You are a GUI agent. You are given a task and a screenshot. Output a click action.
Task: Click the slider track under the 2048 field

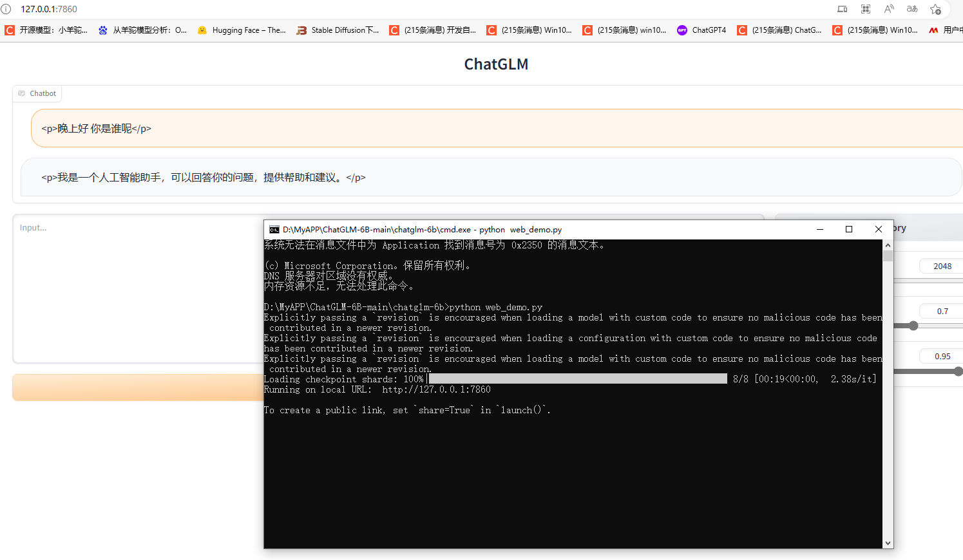pos(928,281)
